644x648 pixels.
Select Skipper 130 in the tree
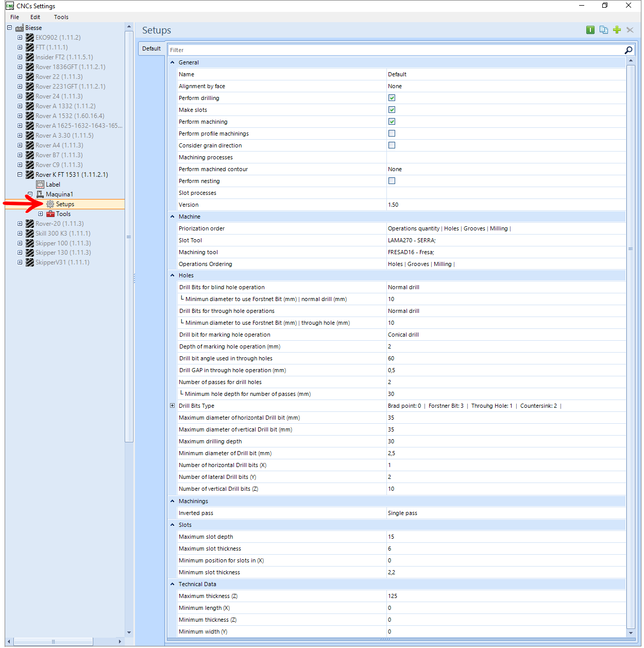pos(63,253)
